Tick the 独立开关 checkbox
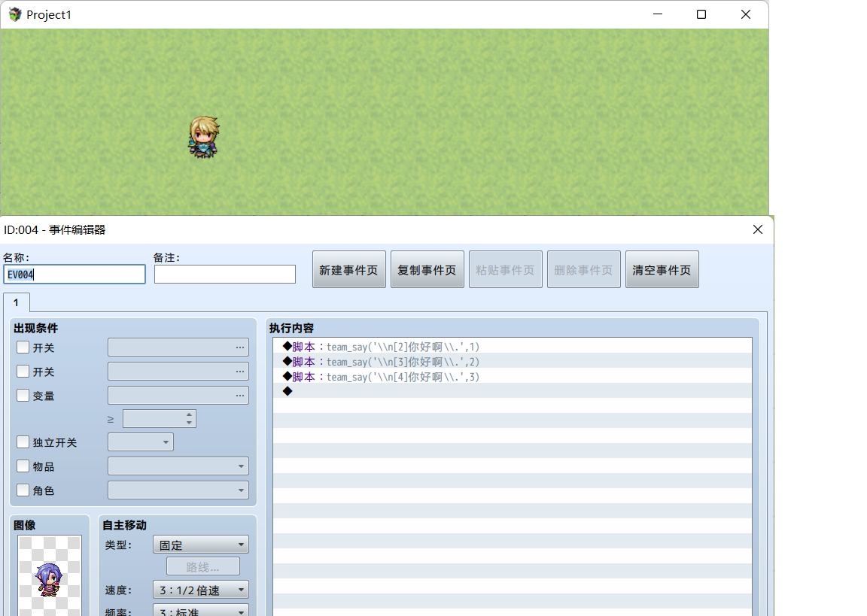 pyautogui.click(x=23, y=442)
